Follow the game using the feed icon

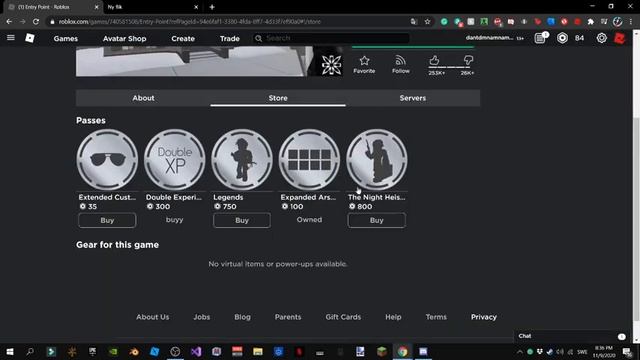(x=400, y=64)
